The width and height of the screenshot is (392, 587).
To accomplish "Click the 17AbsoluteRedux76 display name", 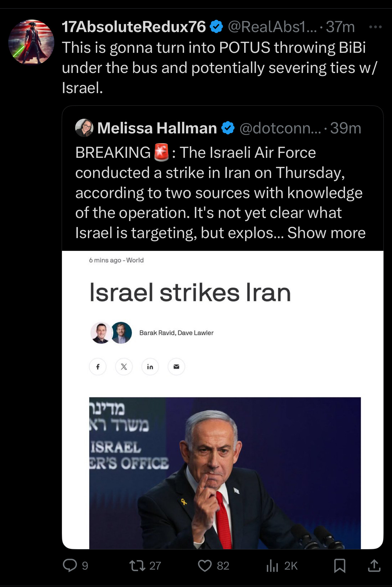I will coord(134,27).
